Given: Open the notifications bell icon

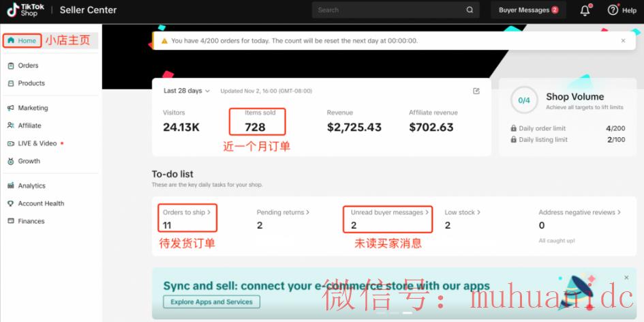Looking at the screenshot, I should point(585,10).
